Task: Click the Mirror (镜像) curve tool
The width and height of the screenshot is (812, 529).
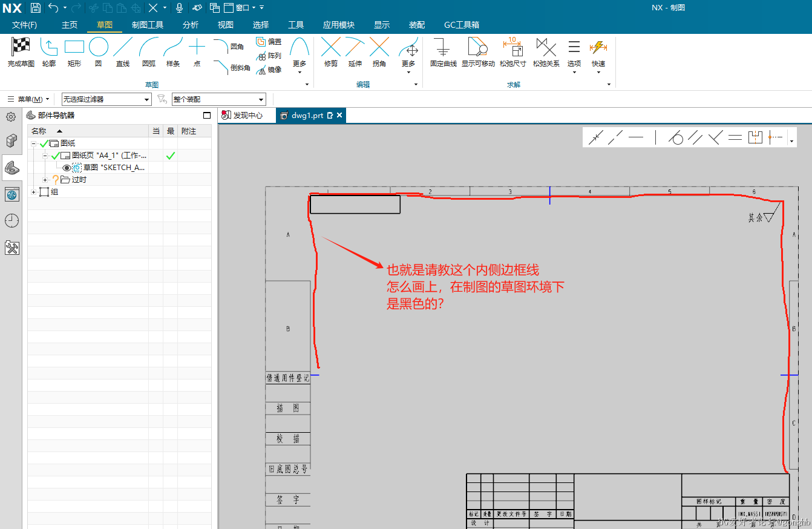Action: pos(269,70)
